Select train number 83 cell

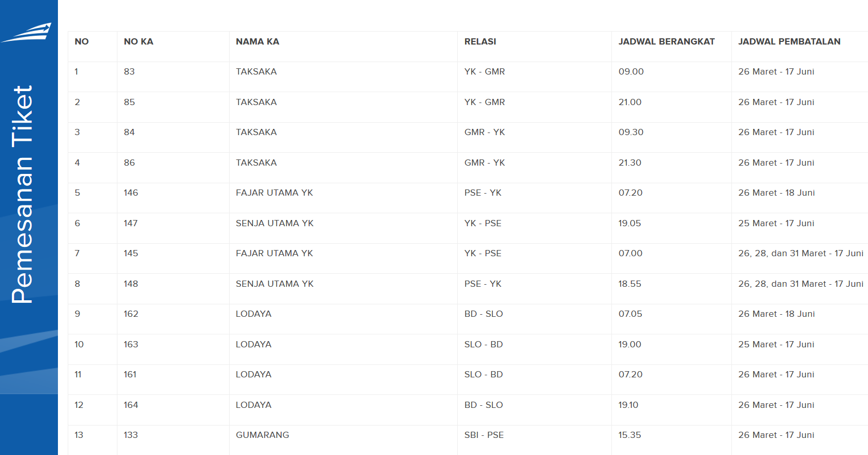pos(129,71)
